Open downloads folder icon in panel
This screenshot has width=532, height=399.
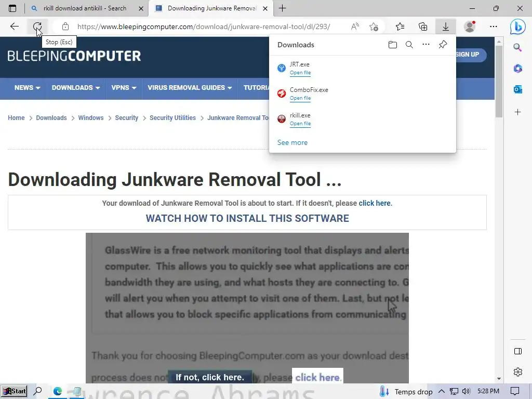pyautogui.click(x=393, y=45)
